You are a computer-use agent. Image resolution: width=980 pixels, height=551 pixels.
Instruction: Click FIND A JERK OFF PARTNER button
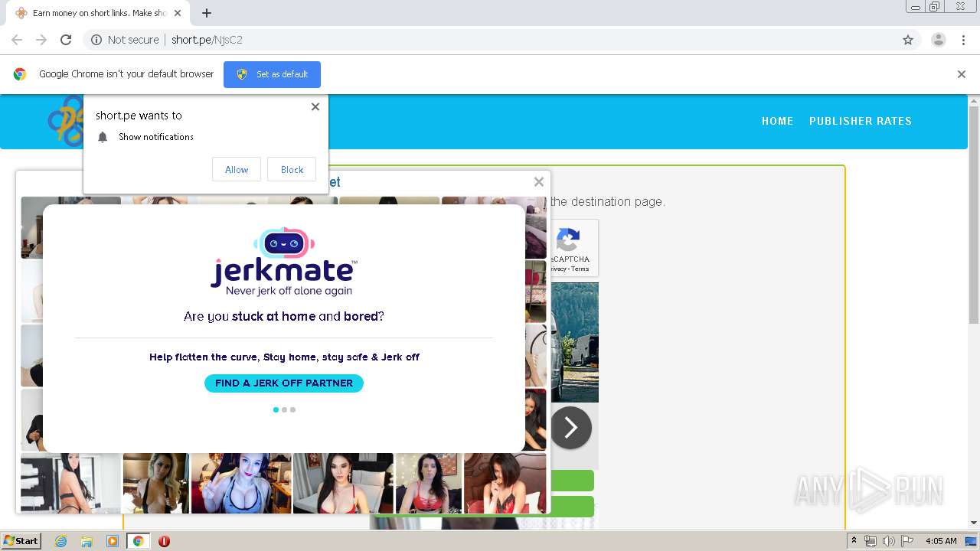[284, 383]
